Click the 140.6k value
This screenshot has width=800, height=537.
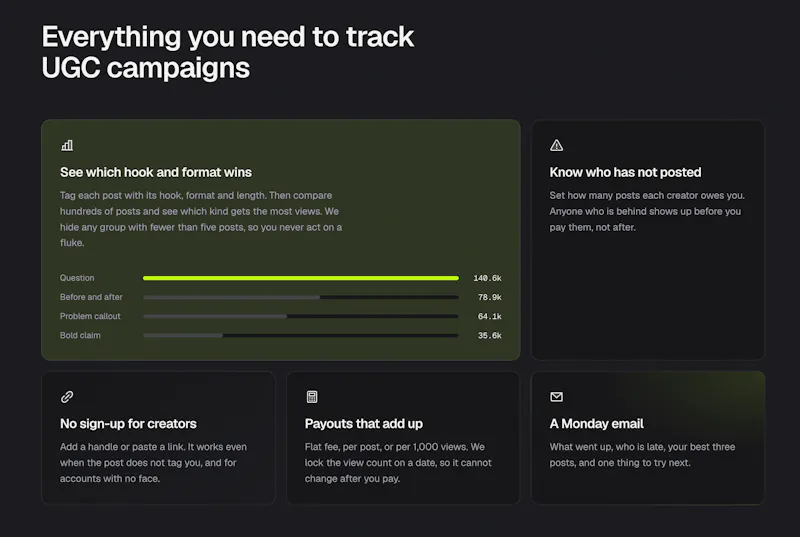coord(487,278)
